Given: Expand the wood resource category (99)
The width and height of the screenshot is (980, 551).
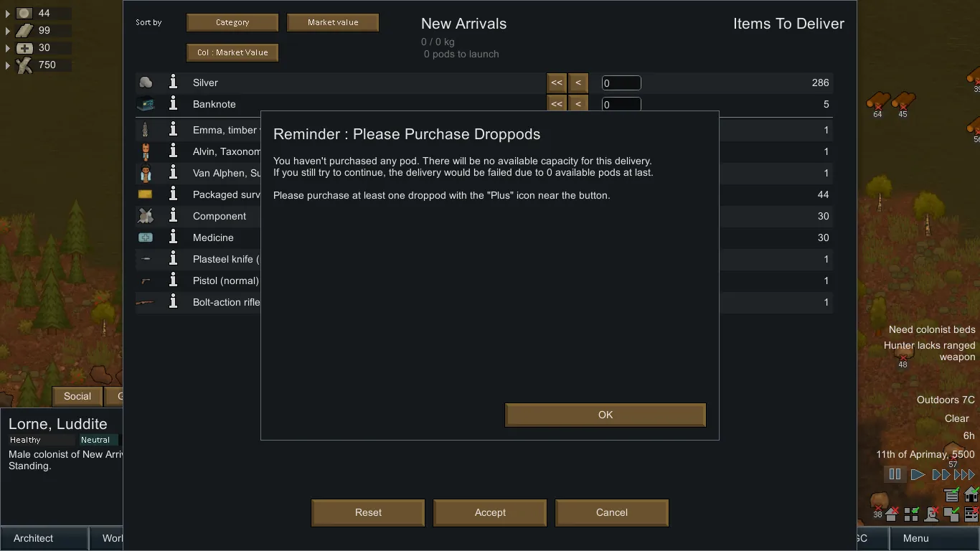Looking at the screenshot, I should [8, 31].
